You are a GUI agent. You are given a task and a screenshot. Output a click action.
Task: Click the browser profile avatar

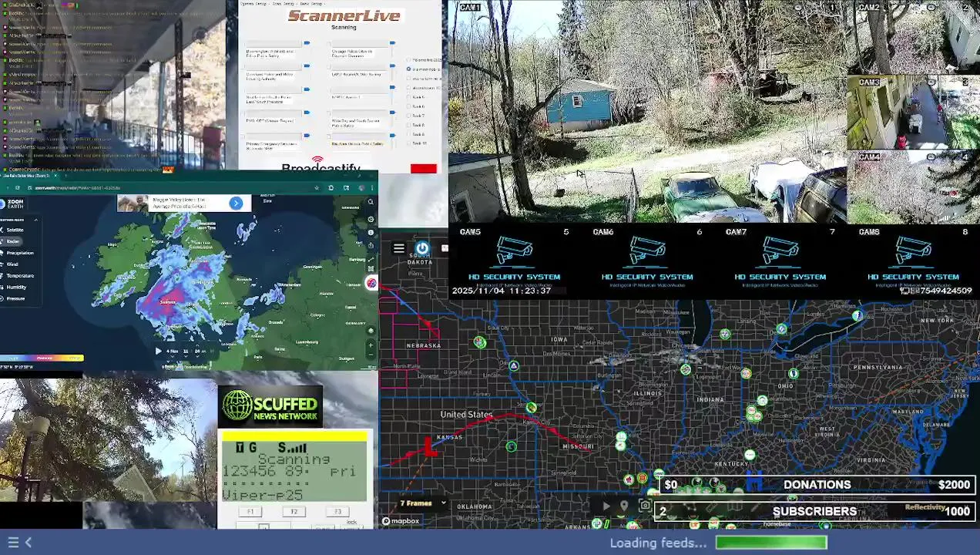(361, 187)
